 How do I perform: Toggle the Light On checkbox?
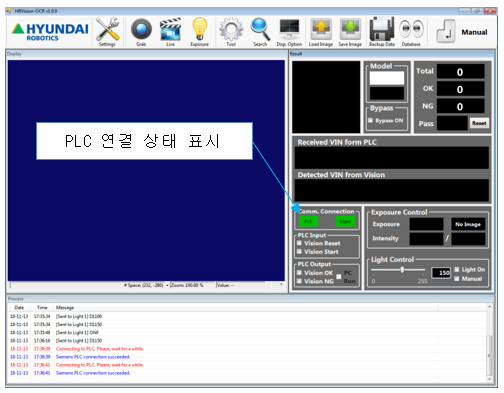click(457, 269)
